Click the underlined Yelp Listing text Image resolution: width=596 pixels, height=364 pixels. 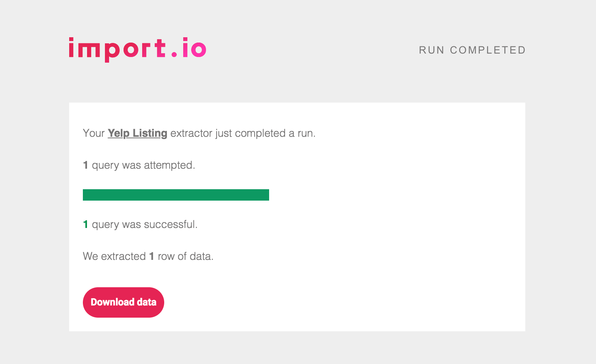click(137, 133)
